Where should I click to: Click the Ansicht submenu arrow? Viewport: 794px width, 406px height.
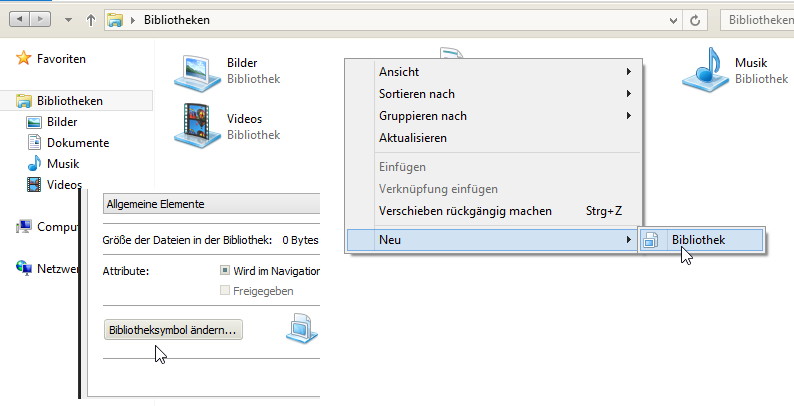[628, 71]
